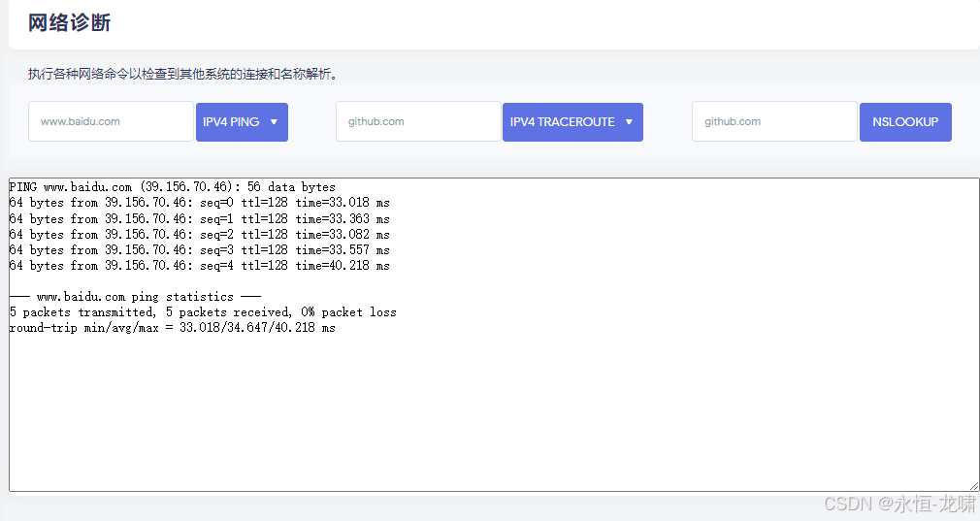
Task: Click the output line with seq=2 time=33.082 ms
Action: (x=199, y=234)
